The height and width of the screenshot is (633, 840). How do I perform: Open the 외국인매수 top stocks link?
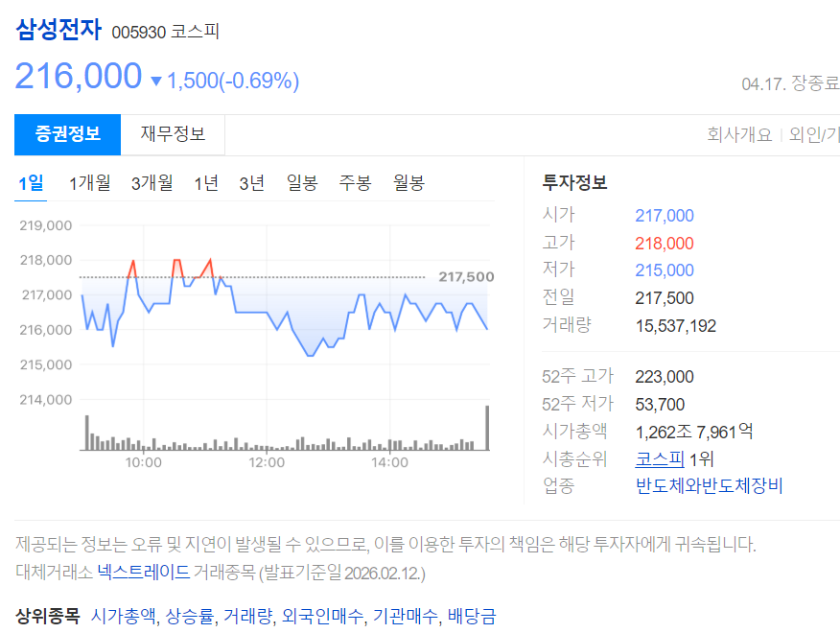coord(323,616)
